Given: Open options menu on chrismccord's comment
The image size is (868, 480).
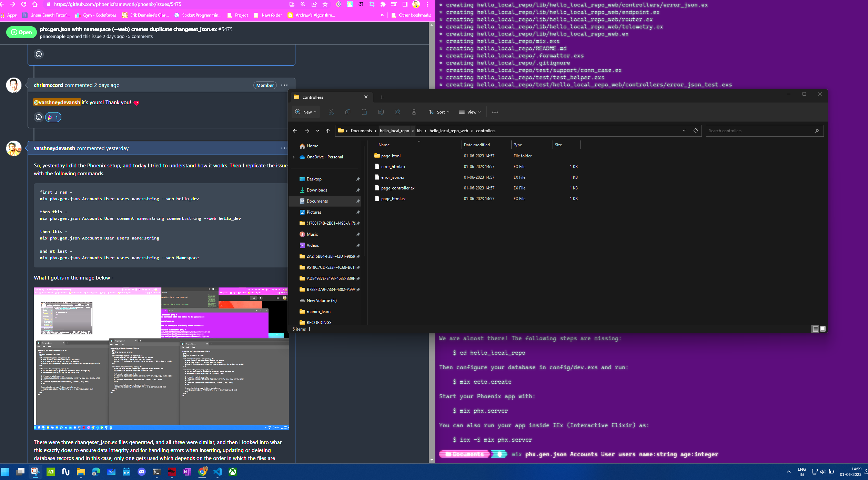Looking at the screenshot, I should pos(284,85).
